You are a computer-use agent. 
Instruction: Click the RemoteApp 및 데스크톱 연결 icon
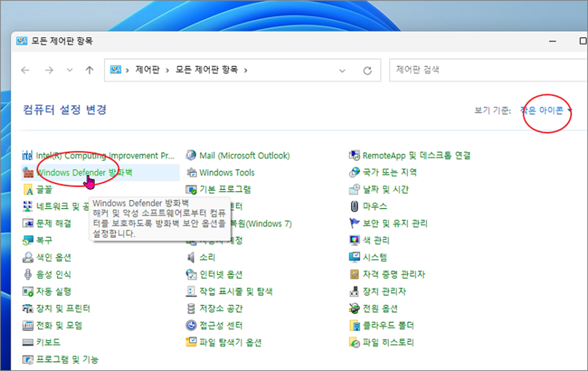click(x=354, y=155)
